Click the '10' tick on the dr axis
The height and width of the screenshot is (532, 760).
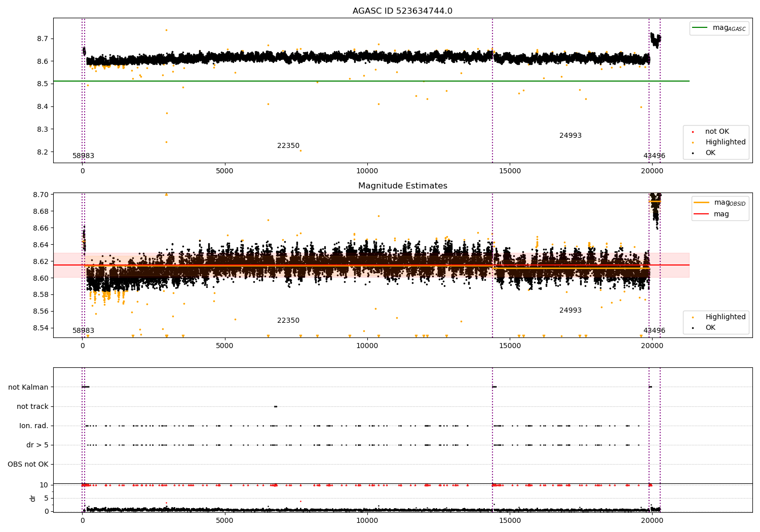tap(44, 485)
